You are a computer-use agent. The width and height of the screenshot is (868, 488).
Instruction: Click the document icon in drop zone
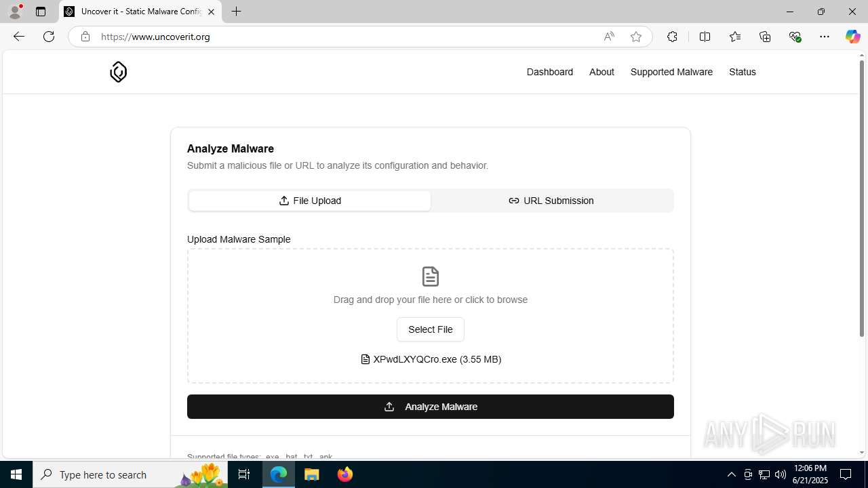431,277
